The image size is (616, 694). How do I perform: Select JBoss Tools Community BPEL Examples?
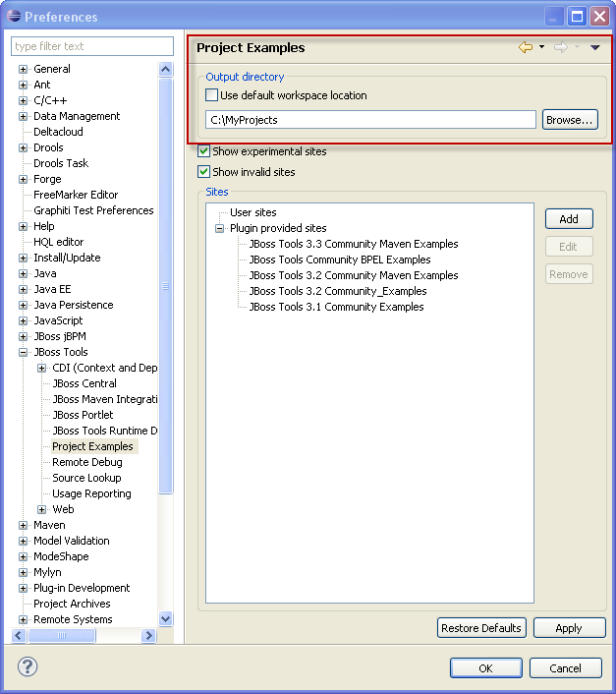(340, 260)
